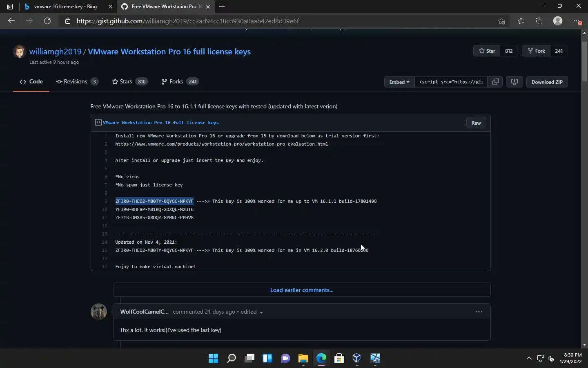Open a new browser tab
This screenshot has width=588, height=368.
tap(222, 7)
